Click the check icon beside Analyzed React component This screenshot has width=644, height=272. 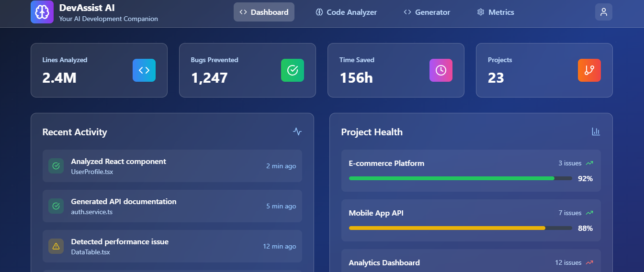[x=56, y=166]
